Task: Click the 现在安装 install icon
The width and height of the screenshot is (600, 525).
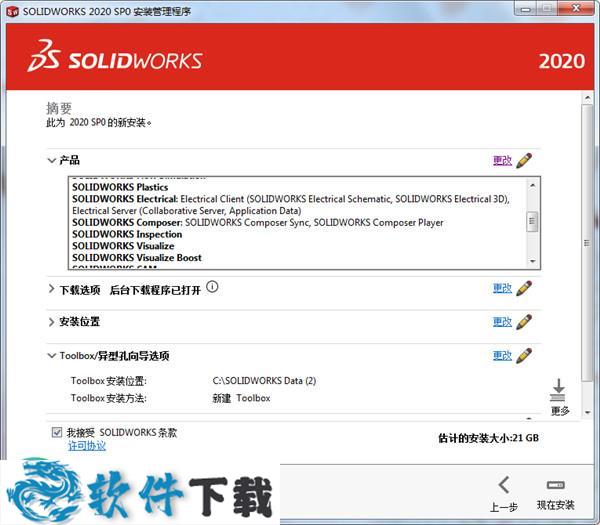Action: (556, 485)
